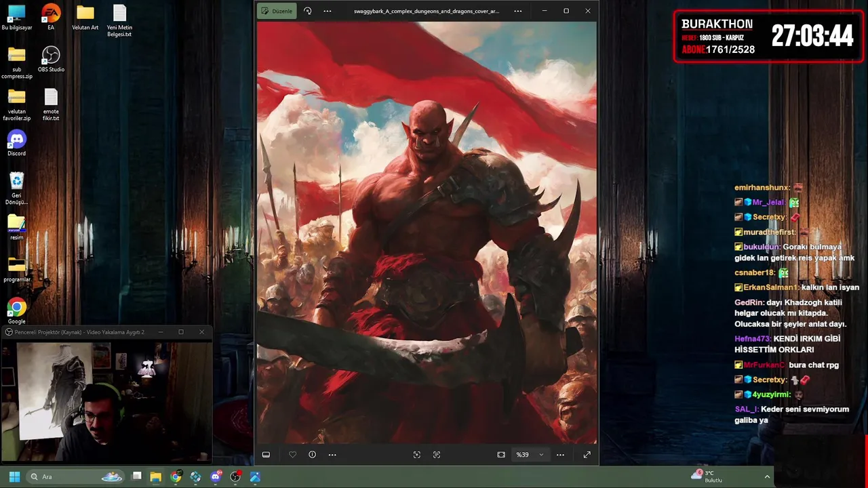Select Yeni Metin Belgesi.txt file

[x=119, y=22]
